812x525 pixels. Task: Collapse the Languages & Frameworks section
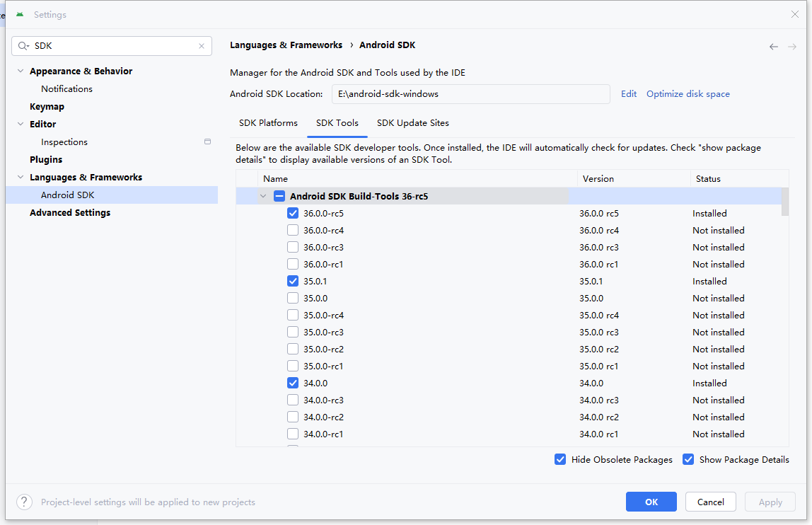click(20, 177)
